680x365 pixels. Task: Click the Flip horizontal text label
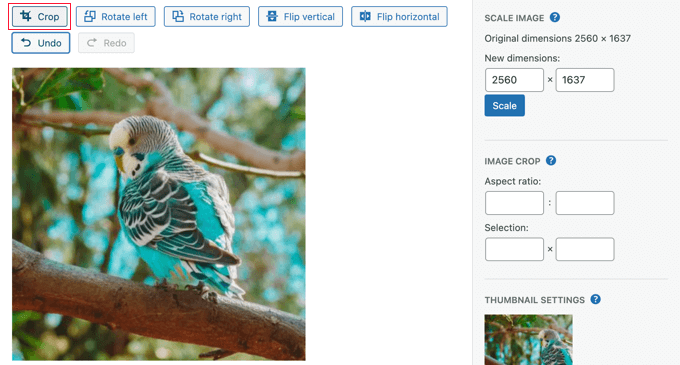coord(408,16)
